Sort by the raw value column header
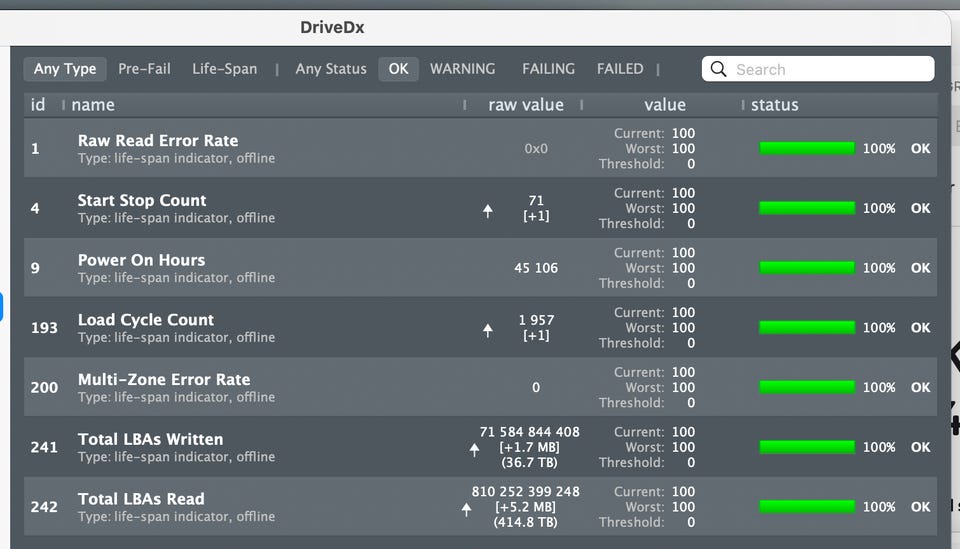Viewport: 960px width, 549px height. pos(526,105)
